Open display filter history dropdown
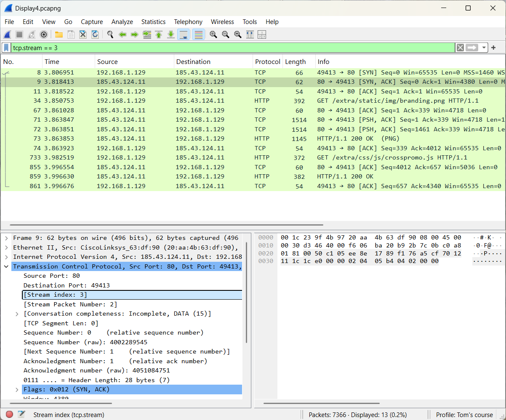 pyautogui.click(x=484, y=48)
